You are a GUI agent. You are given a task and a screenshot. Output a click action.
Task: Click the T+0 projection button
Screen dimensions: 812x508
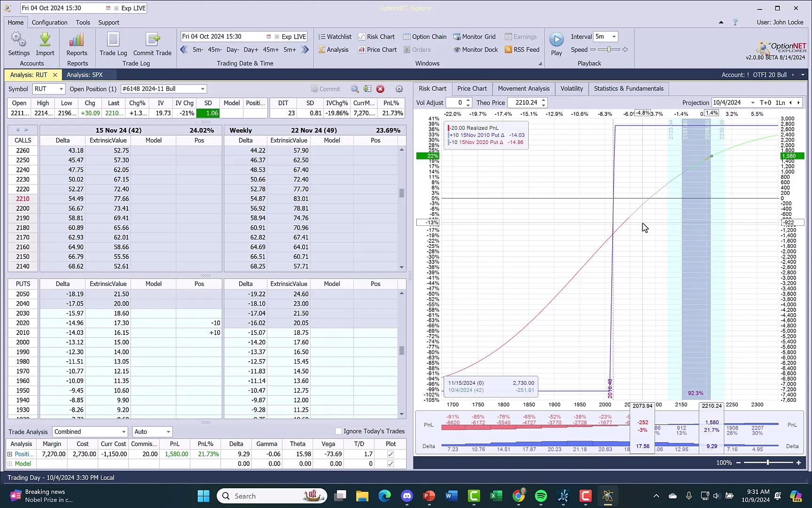pyautogui.click(x=765, y=103)
